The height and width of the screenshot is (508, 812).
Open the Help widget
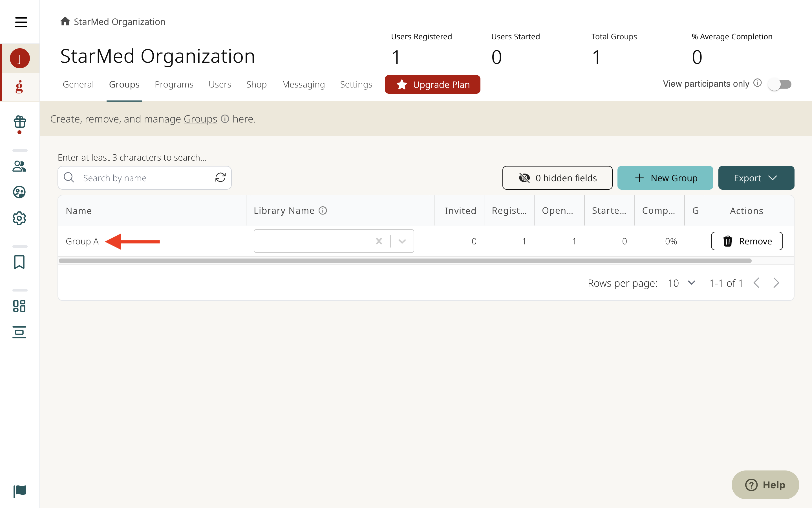point(765,485)
